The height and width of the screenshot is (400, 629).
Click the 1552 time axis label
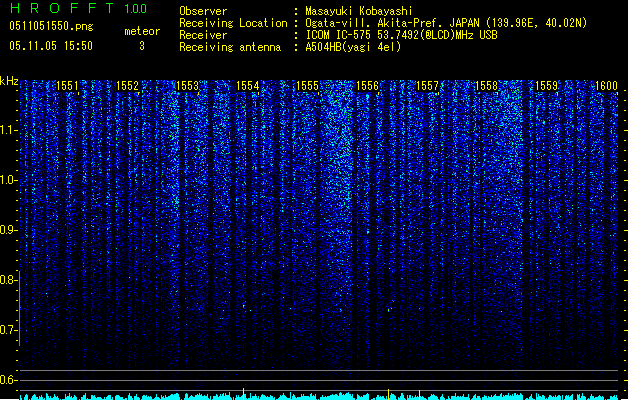(127, 86)
